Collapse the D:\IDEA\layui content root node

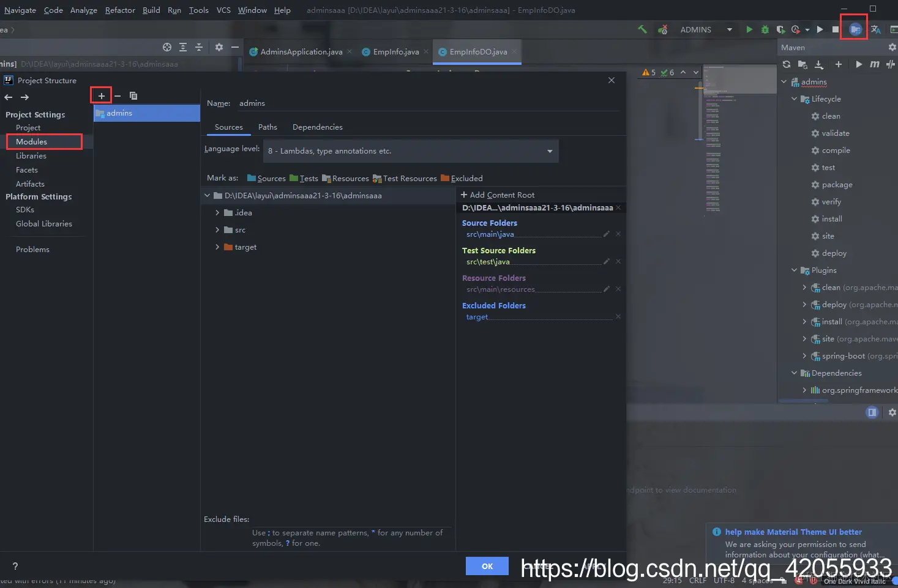point(208,196)
